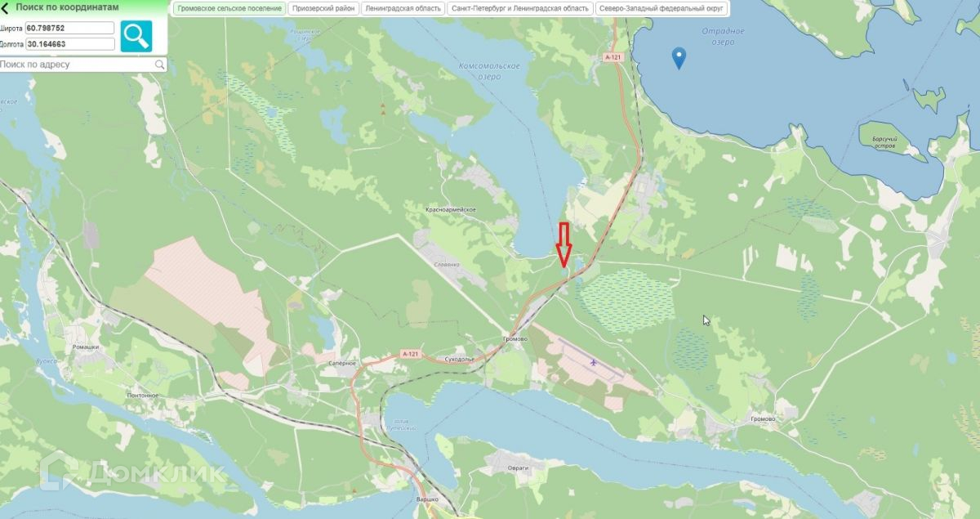This screenshot has height=519, width=980.
Task: Focus the Долгота longitude input field
Action: pos(70,44)
